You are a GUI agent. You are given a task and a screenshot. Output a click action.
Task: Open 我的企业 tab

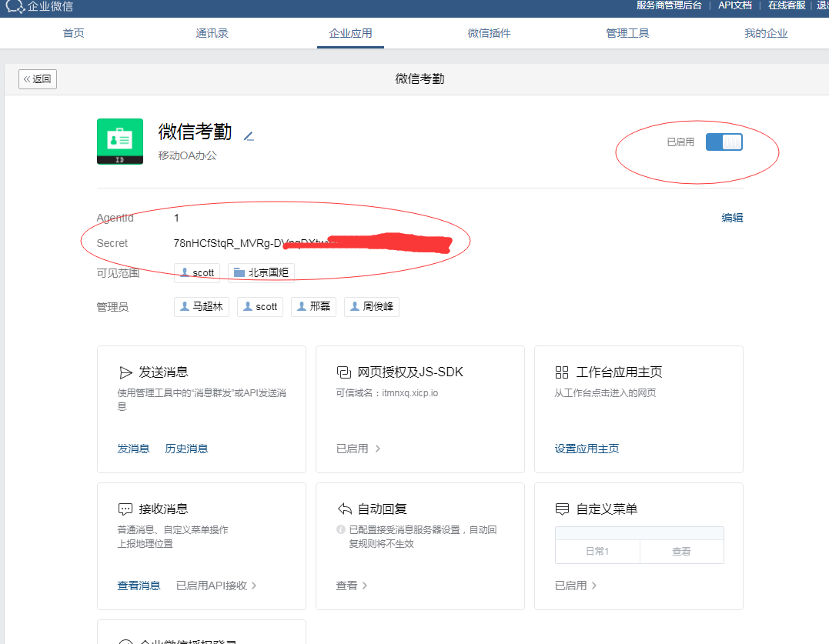766,33
